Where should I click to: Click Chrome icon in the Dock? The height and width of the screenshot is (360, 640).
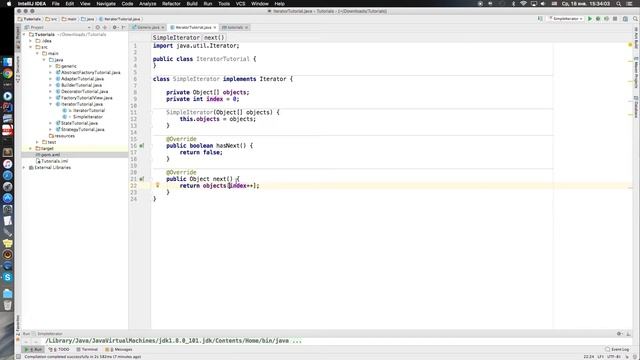tap(7, 74)
